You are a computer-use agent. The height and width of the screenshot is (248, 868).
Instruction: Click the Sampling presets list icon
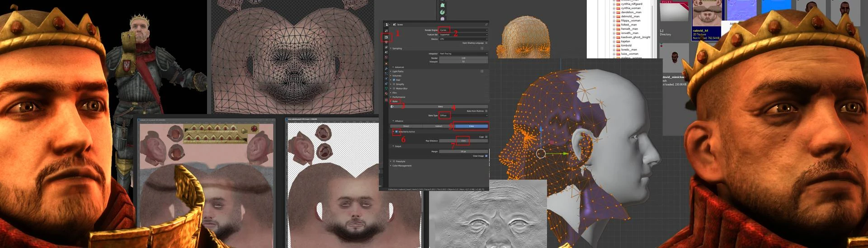click(482, 48)
